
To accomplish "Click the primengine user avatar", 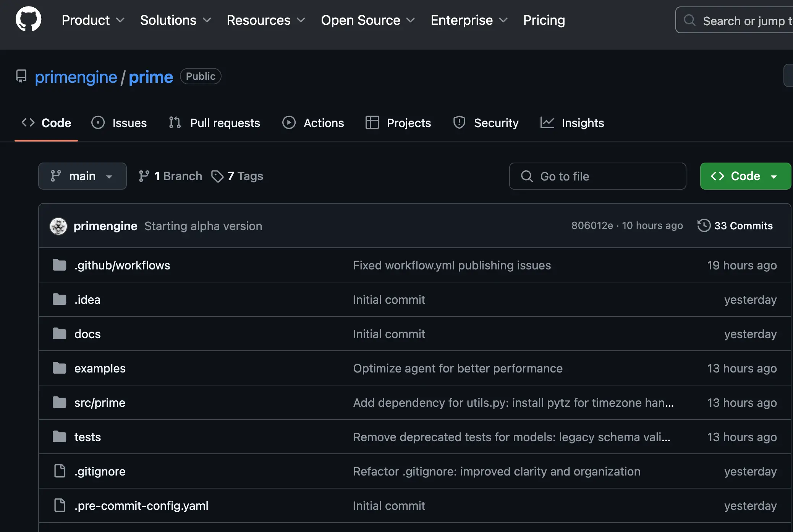I will coord(58,226).
